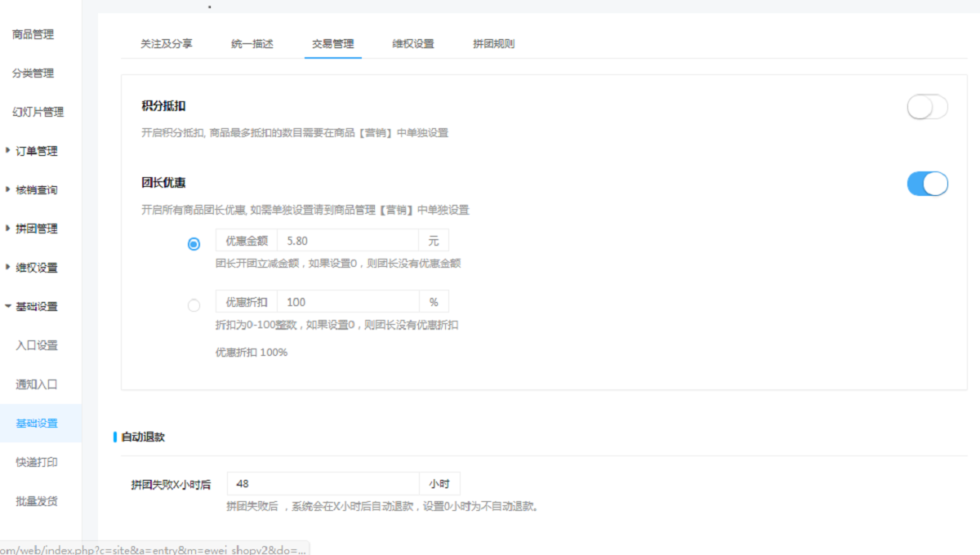Click the 优惠金额 amount input field

pyautogui.click(x=347, y=240)
